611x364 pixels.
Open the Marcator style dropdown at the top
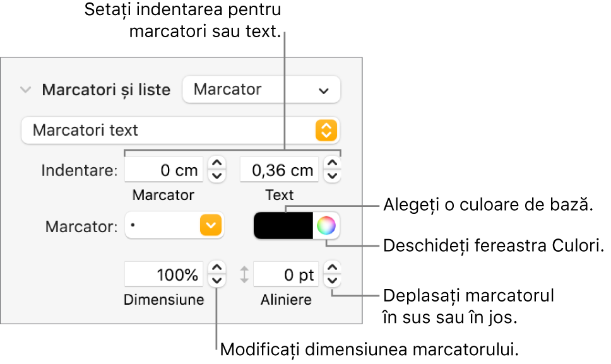pyautogui.click(x=261, y=89)
